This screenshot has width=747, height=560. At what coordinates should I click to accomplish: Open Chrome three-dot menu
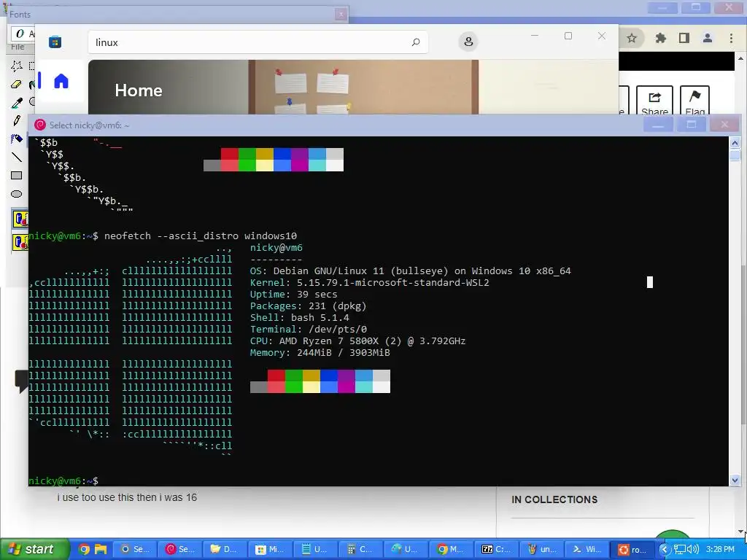pyautogui.click(x=731, y=38)
